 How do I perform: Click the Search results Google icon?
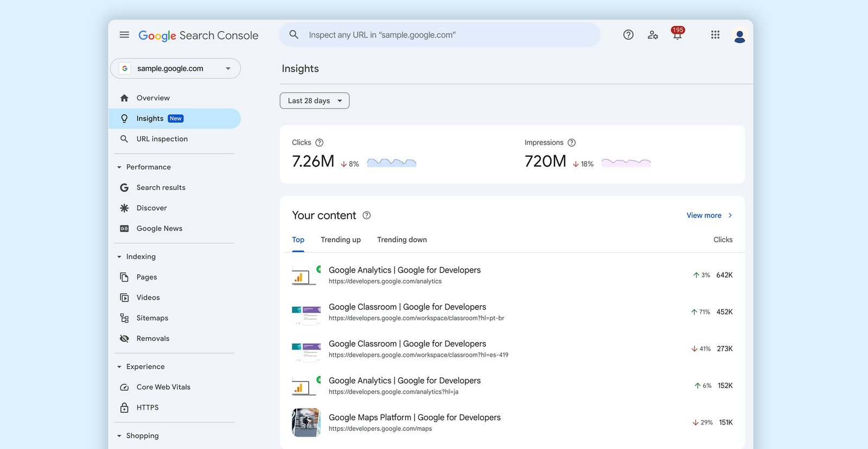pyautogui.click(x=124, y=187)
